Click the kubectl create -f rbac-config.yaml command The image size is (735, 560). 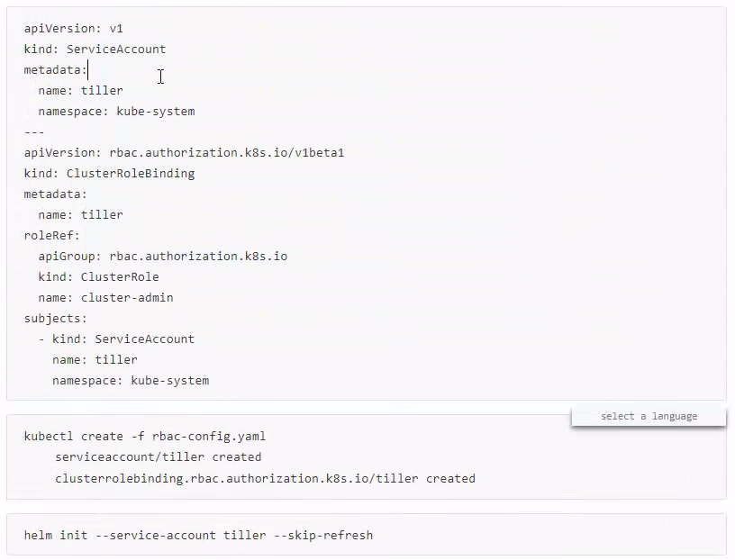pyautogui.click(x=144, y=436)
